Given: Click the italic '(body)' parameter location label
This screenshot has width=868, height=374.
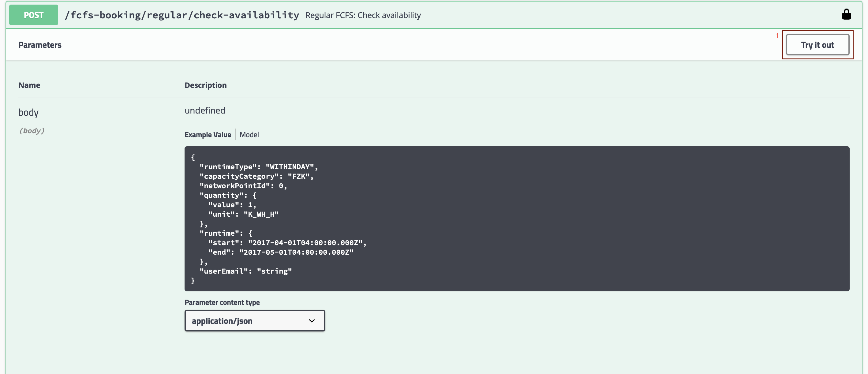Looking at the screenshot, I should tap(32, 130).
